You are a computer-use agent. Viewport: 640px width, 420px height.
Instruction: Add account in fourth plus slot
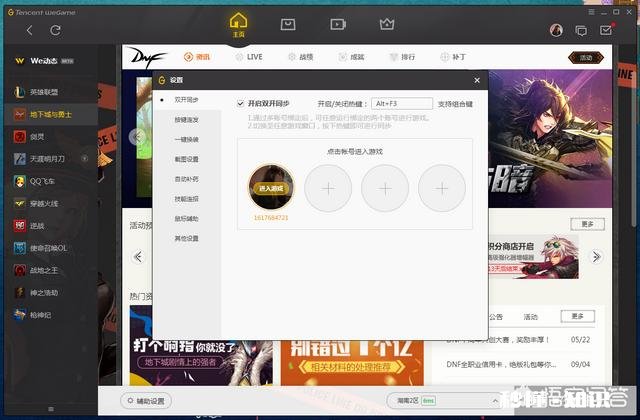point(442,188)
